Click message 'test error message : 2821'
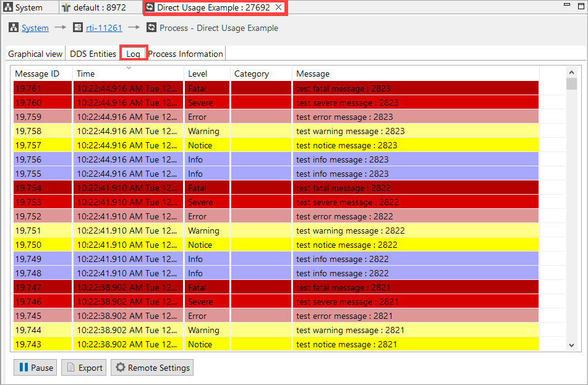 pos(344,316)
